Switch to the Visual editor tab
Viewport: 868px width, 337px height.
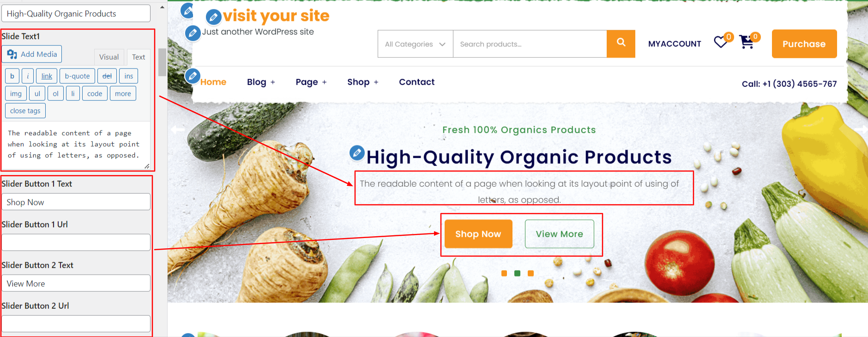coord(109,57)
